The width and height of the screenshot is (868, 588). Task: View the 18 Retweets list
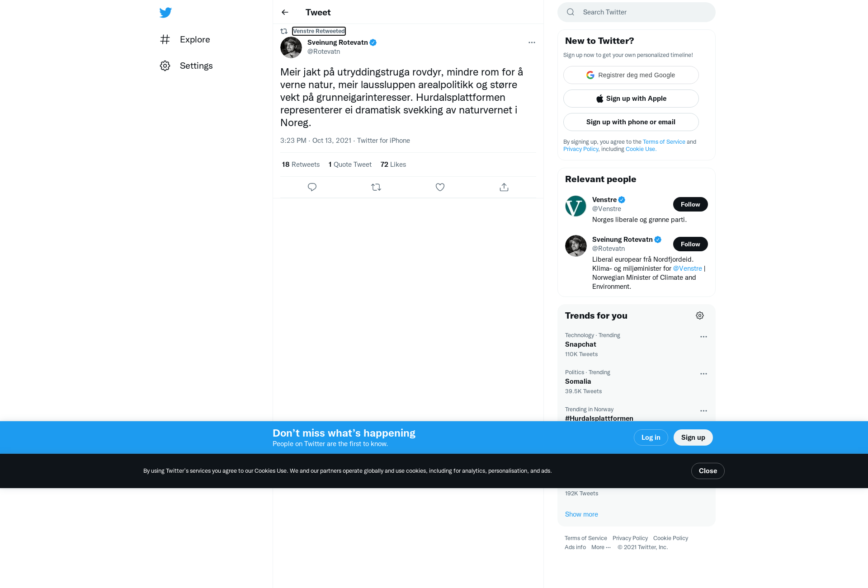click(301, 165)
